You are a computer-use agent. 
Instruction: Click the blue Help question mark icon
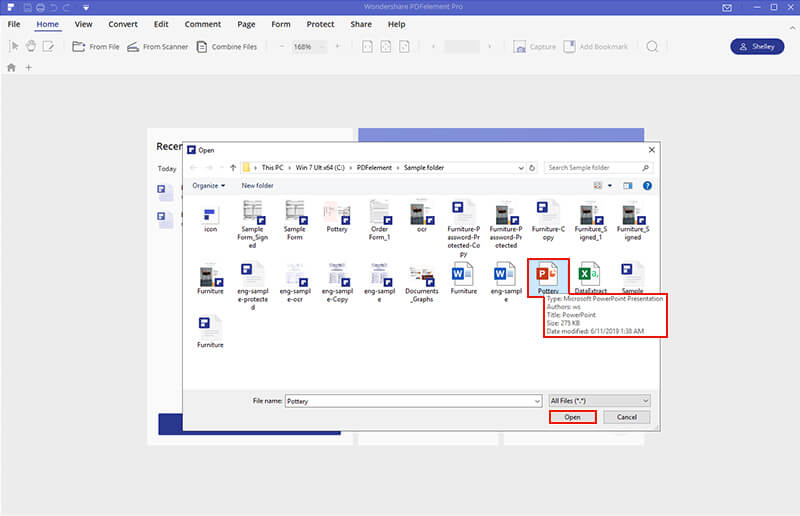647,186
